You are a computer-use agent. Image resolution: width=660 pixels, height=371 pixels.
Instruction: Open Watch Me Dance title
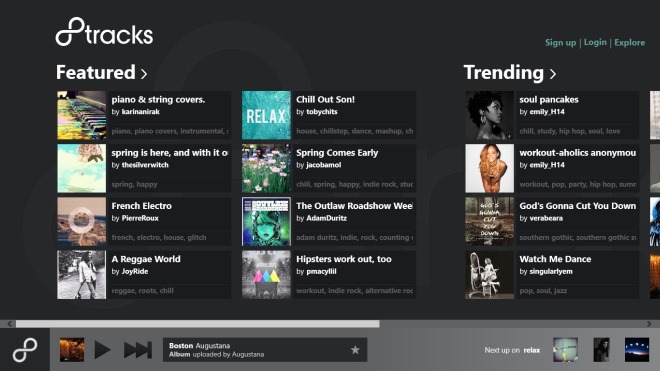point(555,259)
